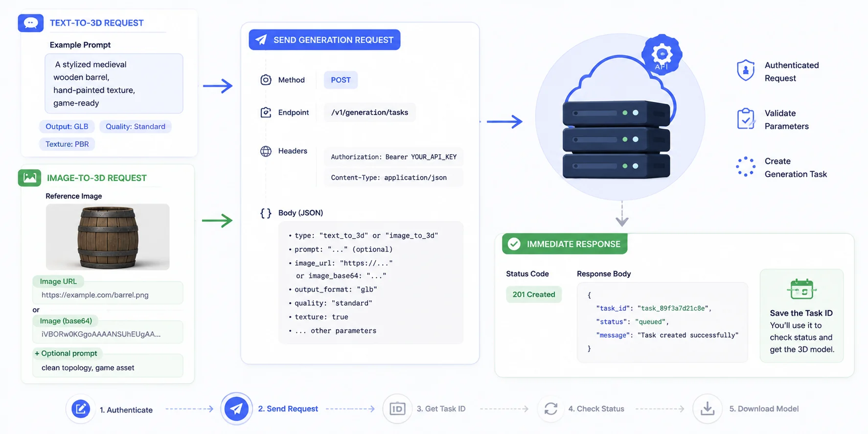The width and height of the screenshot is (868, 434).
Task: Click the Immediate Response checkmark icon
Action: coord(514,244)
